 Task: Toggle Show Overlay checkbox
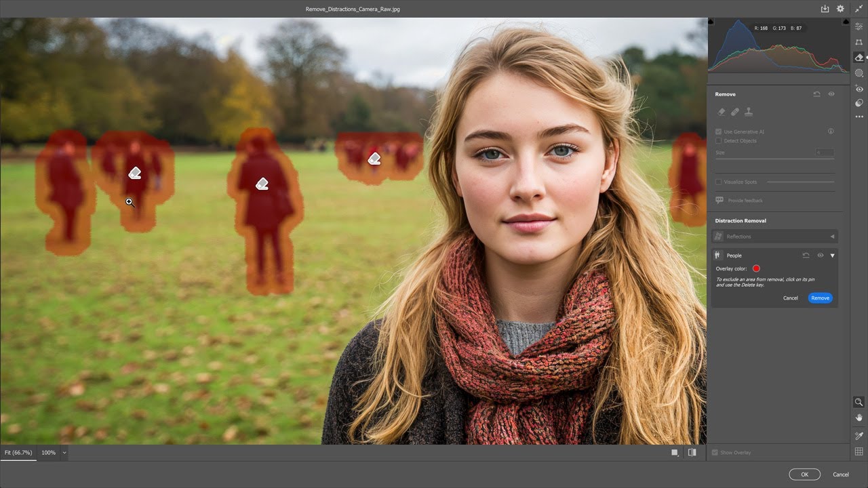pos(715,452)
